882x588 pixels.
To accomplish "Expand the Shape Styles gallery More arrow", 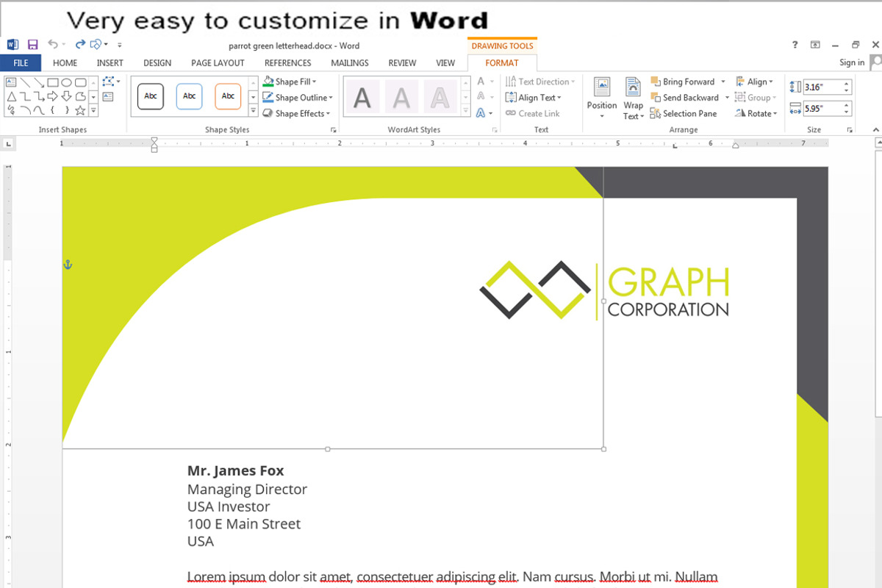I will coord(254,111).
